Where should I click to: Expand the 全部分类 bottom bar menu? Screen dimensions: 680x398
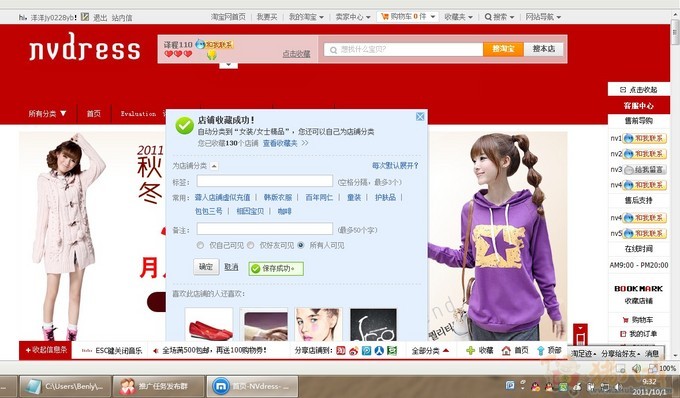pos(430,350)
